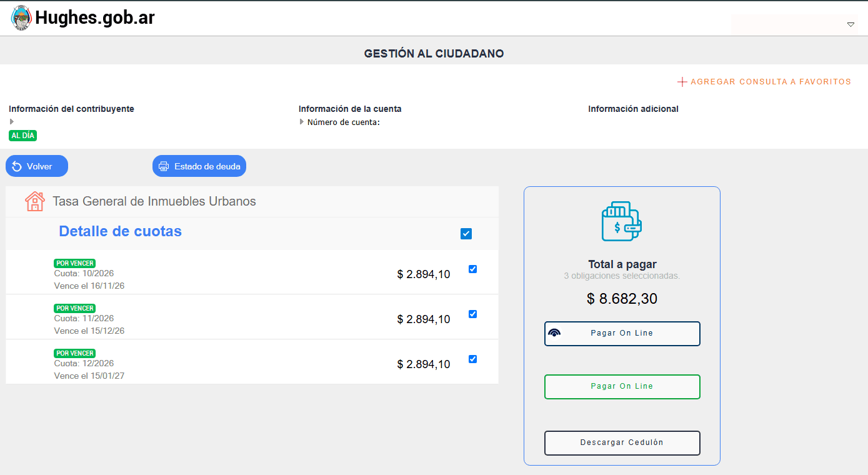Image resolution: width=868 pixels, height=475 pixels.
Task: Click Tasa General de Inmuebles Urbanos title
Action: (154, 201)
